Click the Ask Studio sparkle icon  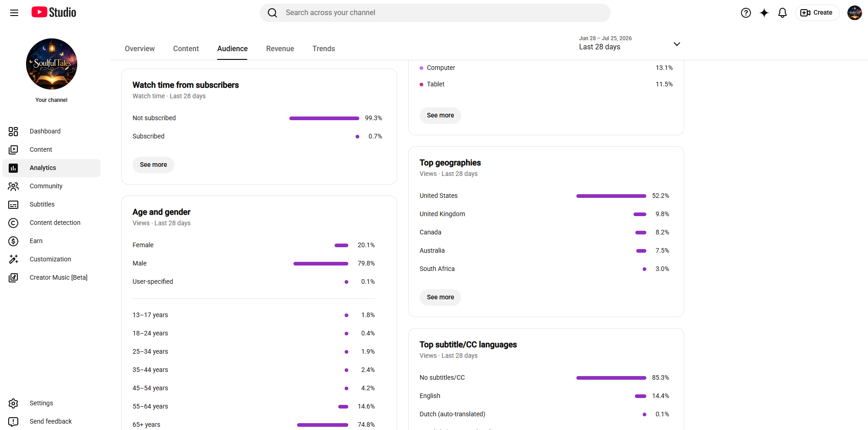click(764, 13)
